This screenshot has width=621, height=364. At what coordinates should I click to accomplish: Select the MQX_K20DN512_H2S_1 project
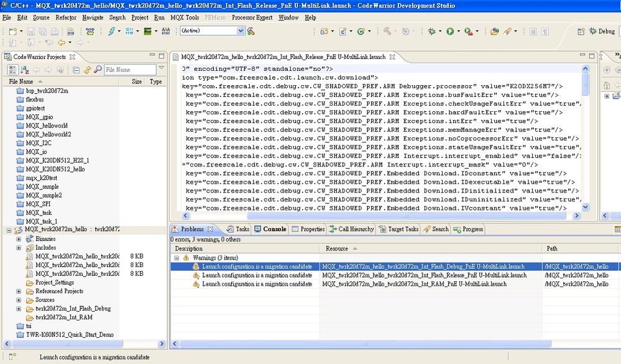pos(57,161)
